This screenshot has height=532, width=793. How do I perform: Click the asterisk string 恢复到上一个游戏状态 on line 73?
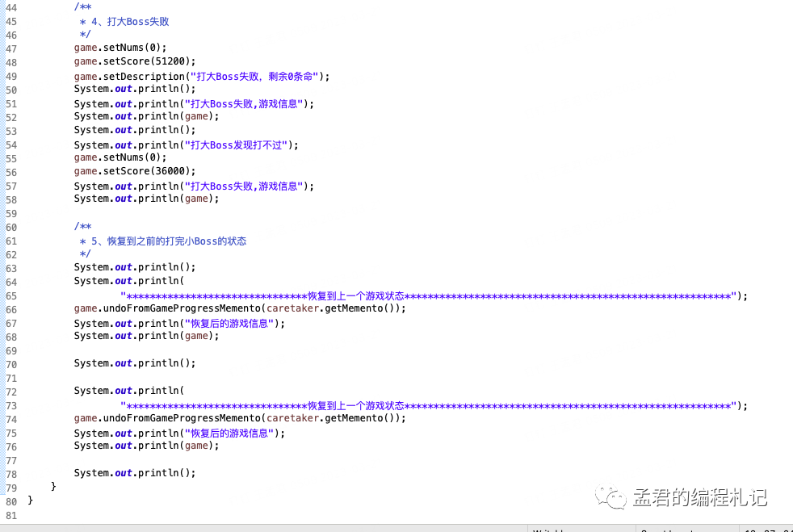428,405
